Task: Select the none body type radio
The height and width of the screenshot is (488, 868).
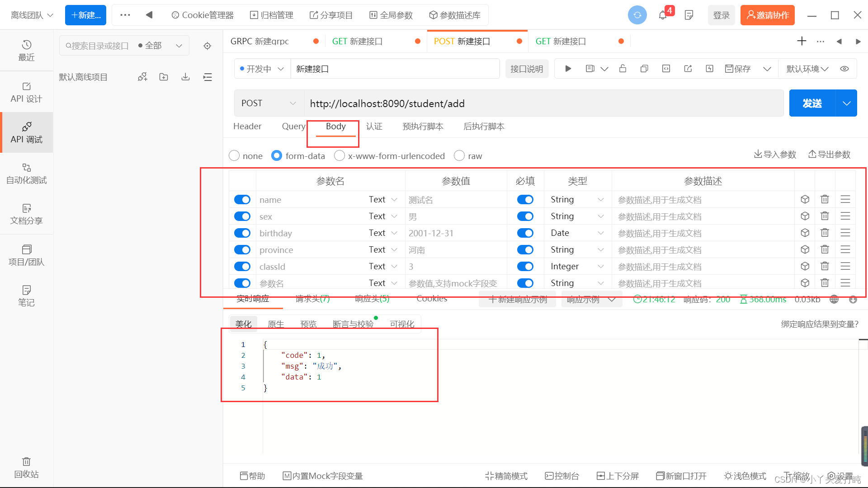Action: tap(234, 155)
